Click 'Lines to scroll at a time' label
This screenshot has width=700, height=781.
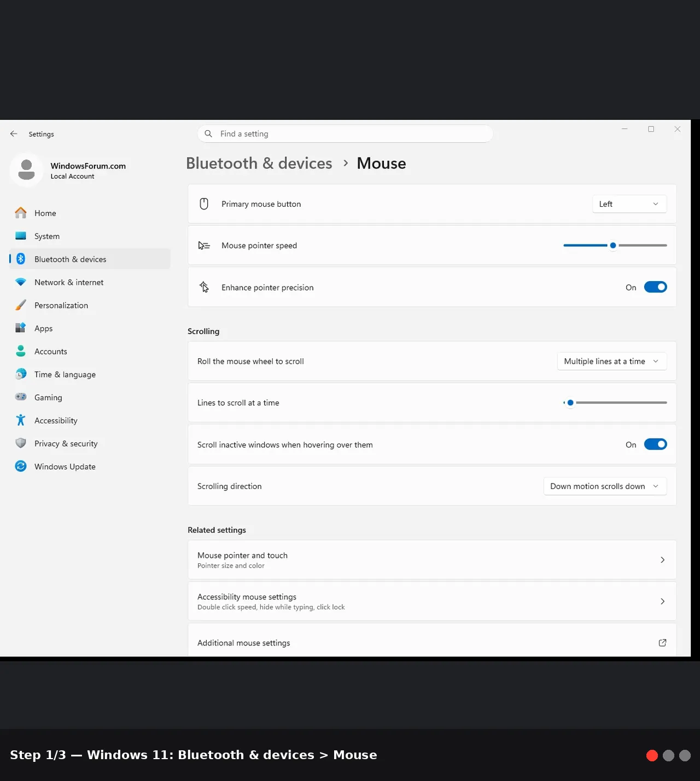(x=238, y=403)
